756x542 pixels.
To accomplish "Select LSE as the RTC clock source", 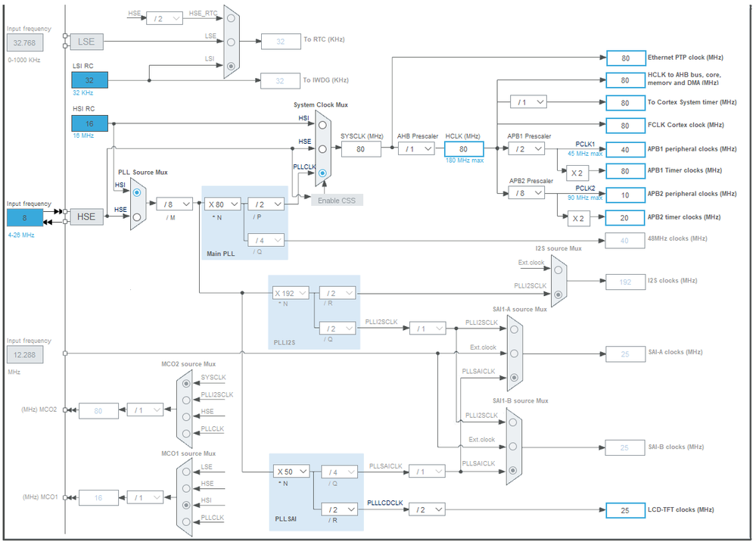I will click(231, 42).
